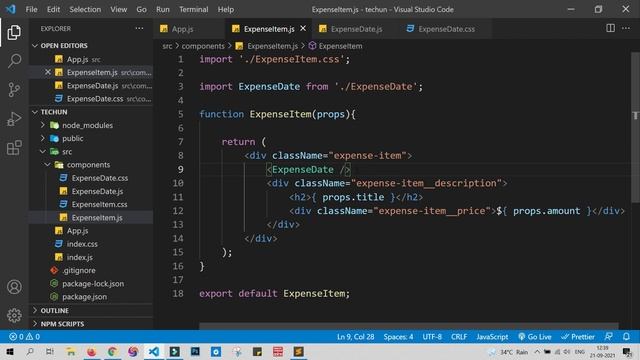Open the Manage gear icon
Viewport: 640px width, 360px height.
tap(14, 315)
